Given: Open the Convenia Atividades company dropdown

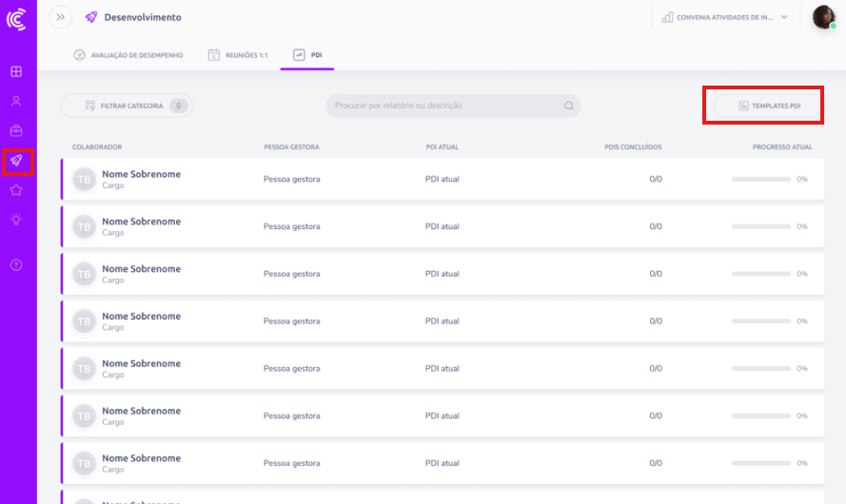Looking at the screenshot, I should 725,17.
